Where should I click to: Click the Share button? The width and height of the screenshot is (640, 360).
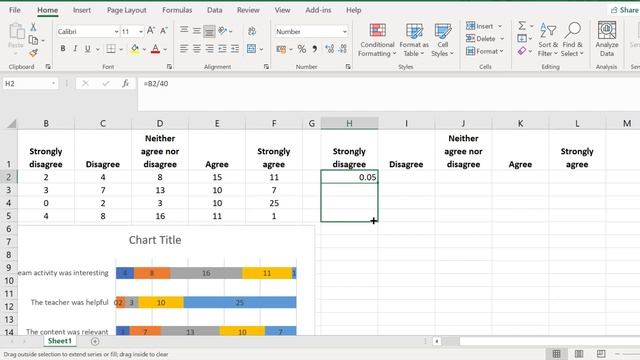pos(625,10)
